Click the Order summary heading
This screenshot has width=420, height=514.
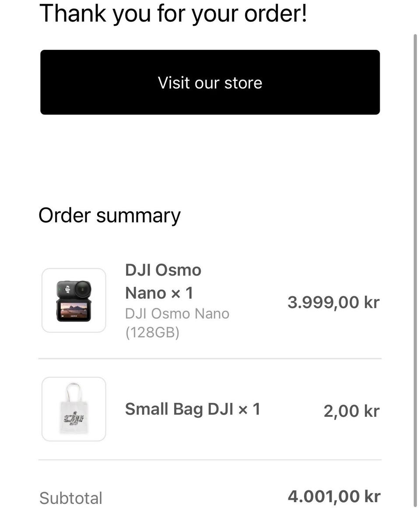tap(109, 216)
